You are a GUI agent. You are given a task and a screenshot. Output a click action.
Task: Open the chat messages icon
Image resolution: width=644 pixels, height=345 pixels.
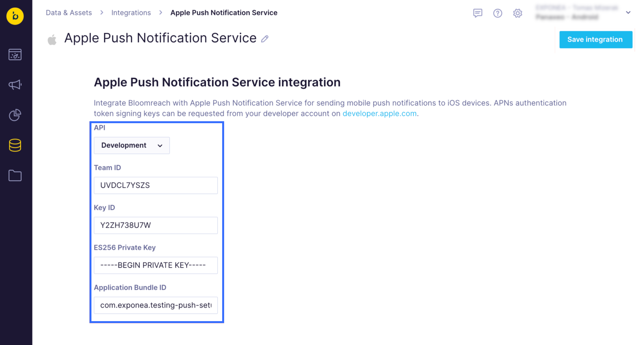[x=478, y=13]
